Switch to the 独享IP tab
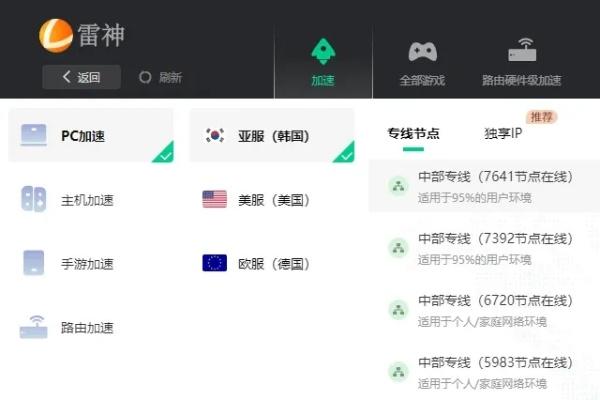This screenshot has height=400, width=600. click(503, 134)
